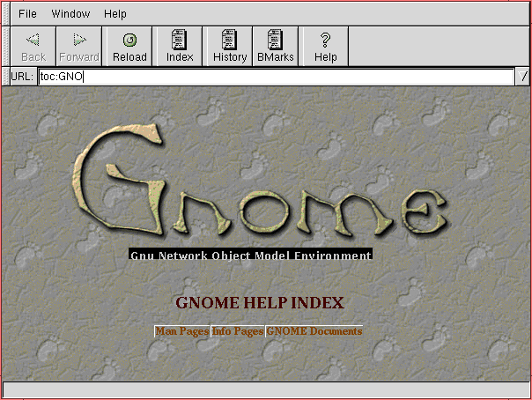Reload the current help page
The width and height of the screenshot is (532, 400).
(129, 46)
